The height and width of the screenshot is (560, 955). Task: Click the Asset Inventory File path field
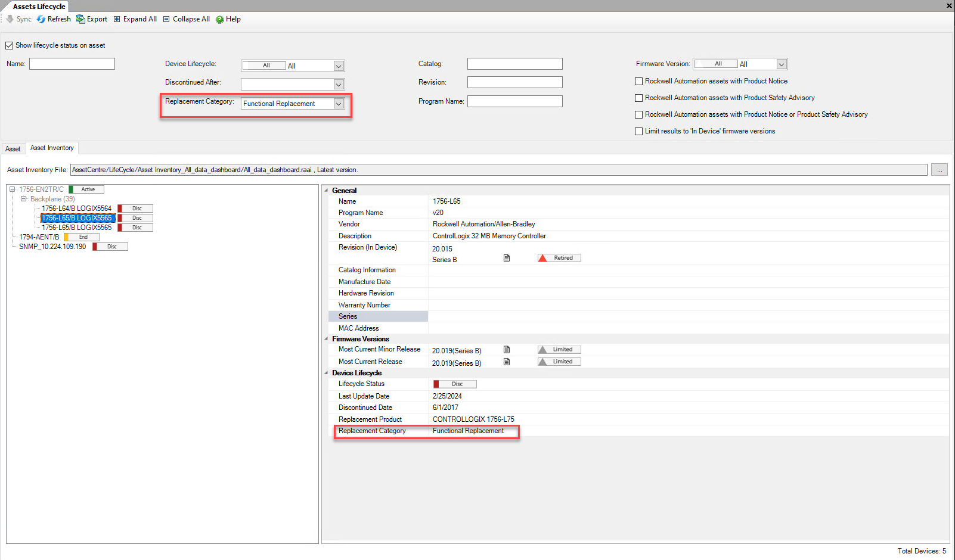tap(499, 170)
